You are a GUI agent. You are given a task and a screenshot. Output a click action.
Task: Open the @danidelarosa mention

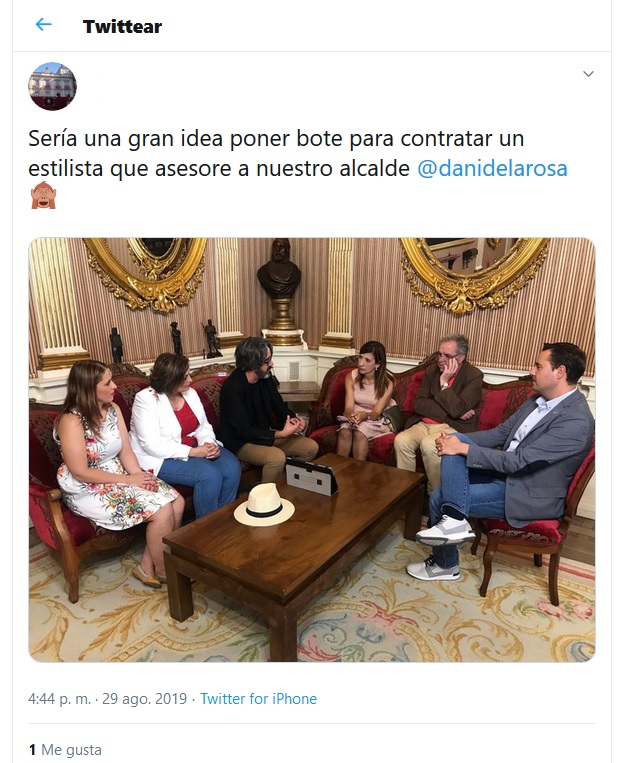[x=492, y=168]
